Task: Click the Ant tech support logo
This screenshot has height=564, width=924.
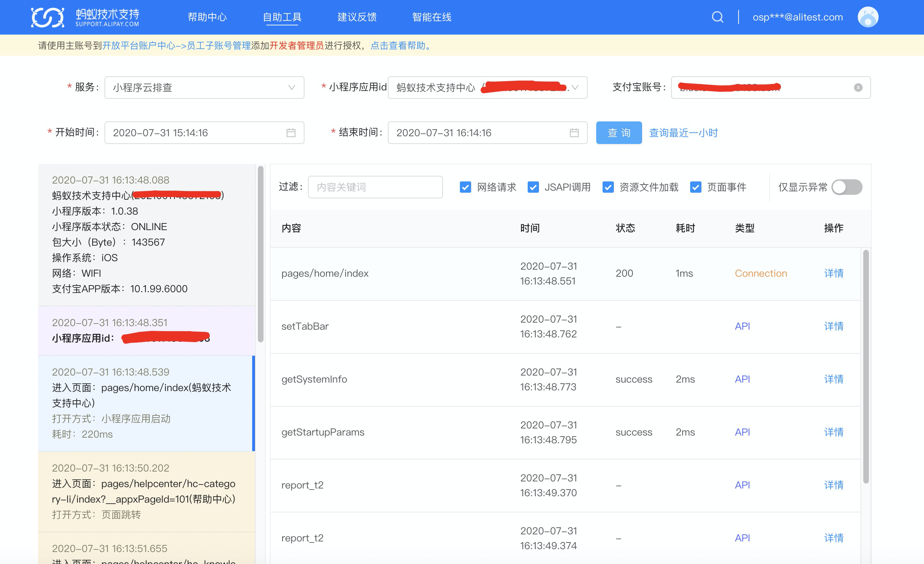Action: click(85, 17)
